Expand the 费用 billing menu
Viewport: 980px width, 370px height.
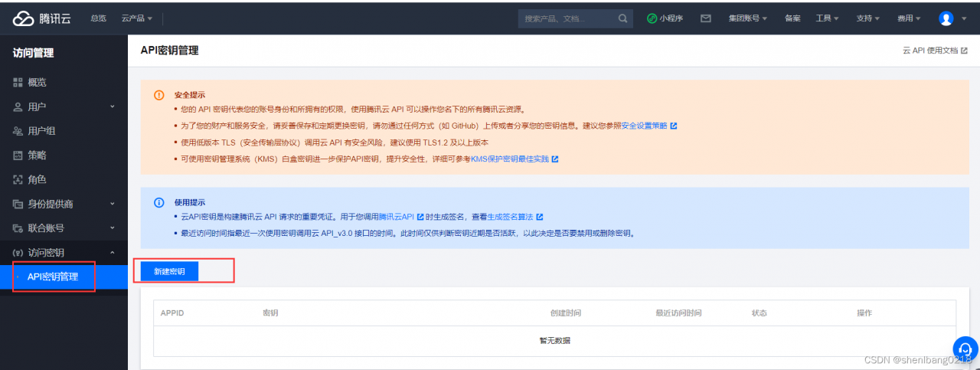coord(910,18)
